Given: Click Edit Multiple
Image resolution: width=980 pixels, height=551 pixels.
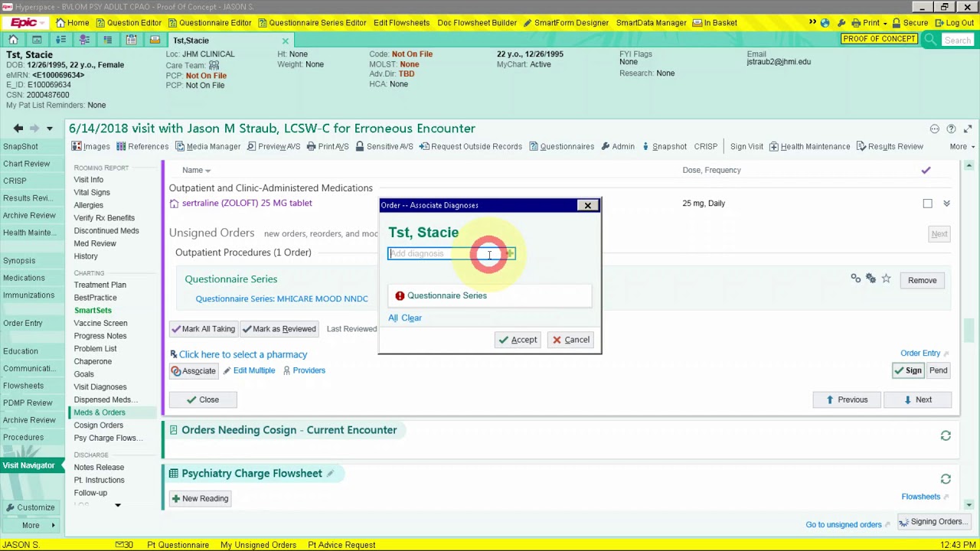Looking at the screenshot, I should pyautogui.click(x=249, y=370).
